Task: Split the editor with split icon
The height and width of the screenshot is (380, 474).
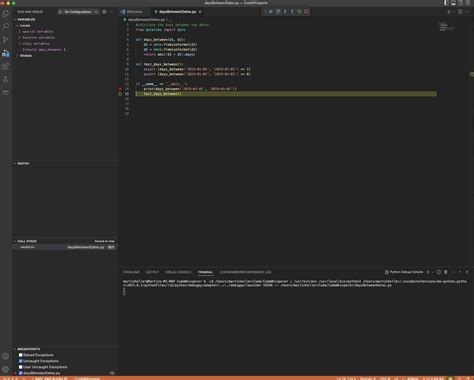Action: coord(460,12)
